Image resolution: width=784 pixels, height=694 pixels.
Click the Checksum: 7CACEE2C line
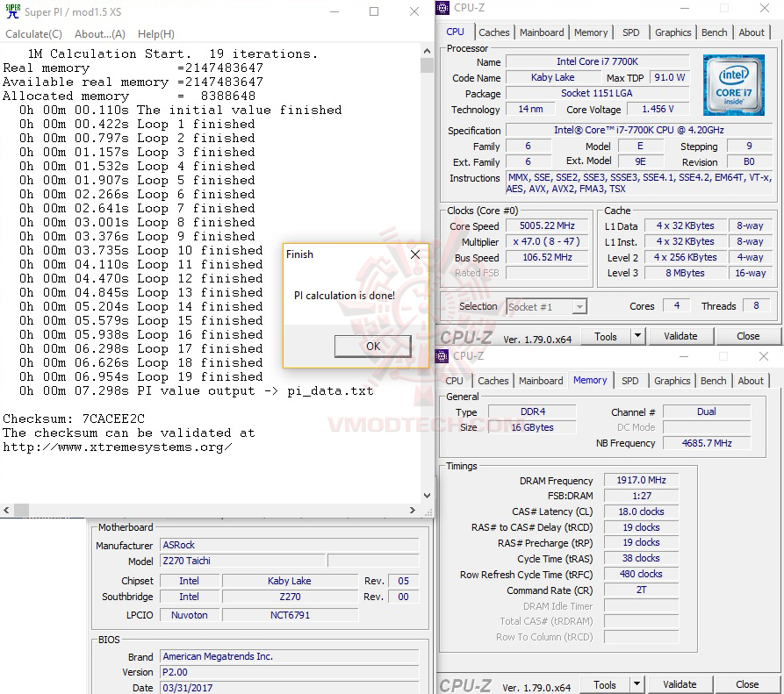(x=74, y=419)
